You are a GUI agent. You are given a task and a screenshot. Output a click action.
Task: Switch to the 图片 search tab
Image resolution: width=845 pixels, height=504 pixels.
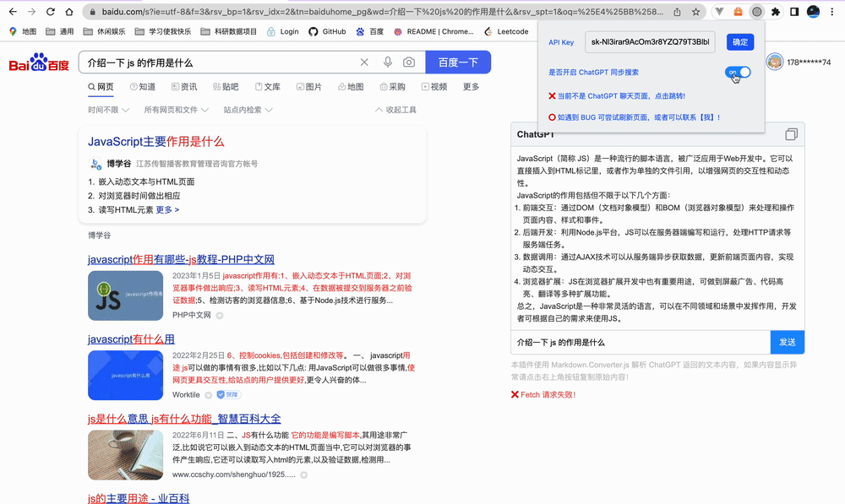click(x=309, y=87)
